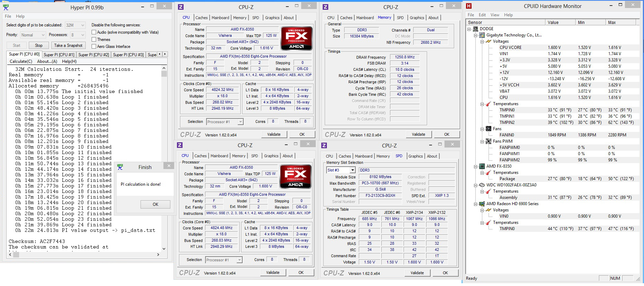Collapse the Fans PWM tree node
The image size is (644, 286).
click(482, 142)
